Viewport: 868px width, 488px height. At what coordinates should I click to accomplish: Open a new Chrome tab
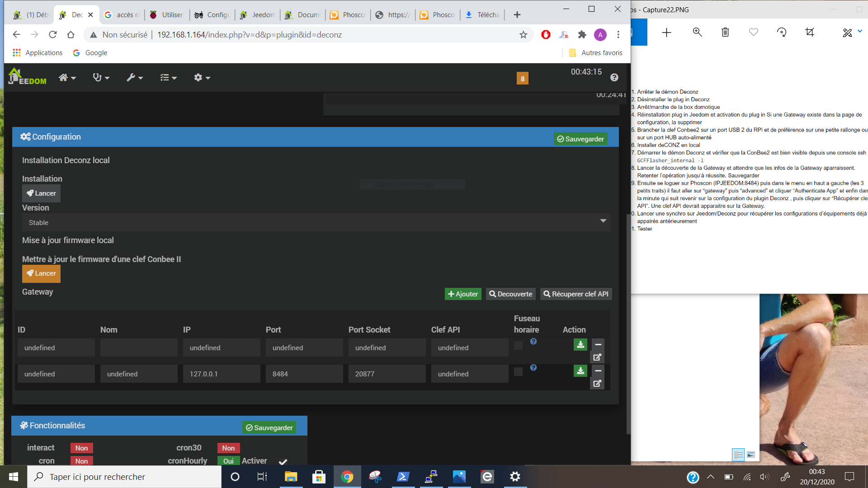[517, 15]
